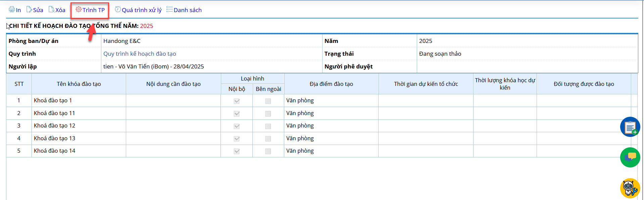Screen dimensions: 644x200
Task: Click the Loại hình column group header
Action: pyautogui.click(x=252, y=79)
